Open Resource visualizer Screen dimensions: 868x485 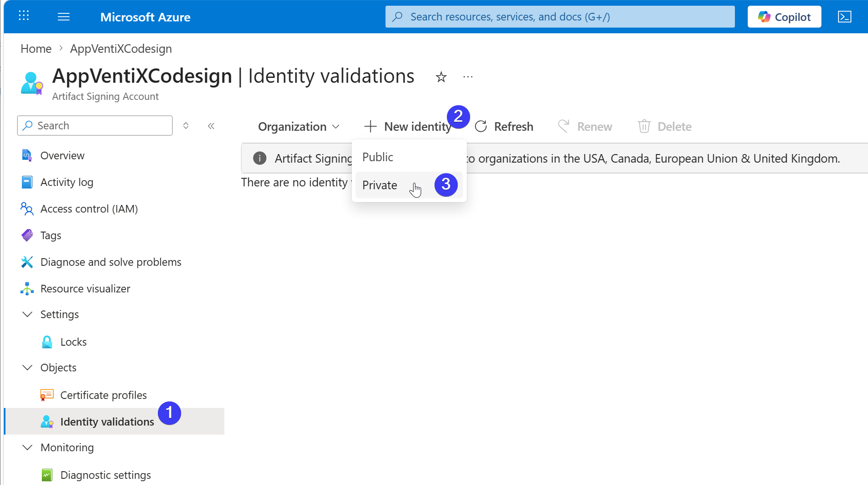pyautogui.click(x=85, y=289)
